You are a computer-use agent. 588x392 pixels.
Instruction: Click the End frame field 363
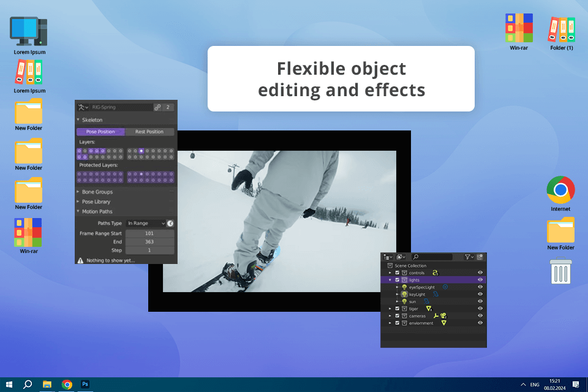[x=149, y=242]
